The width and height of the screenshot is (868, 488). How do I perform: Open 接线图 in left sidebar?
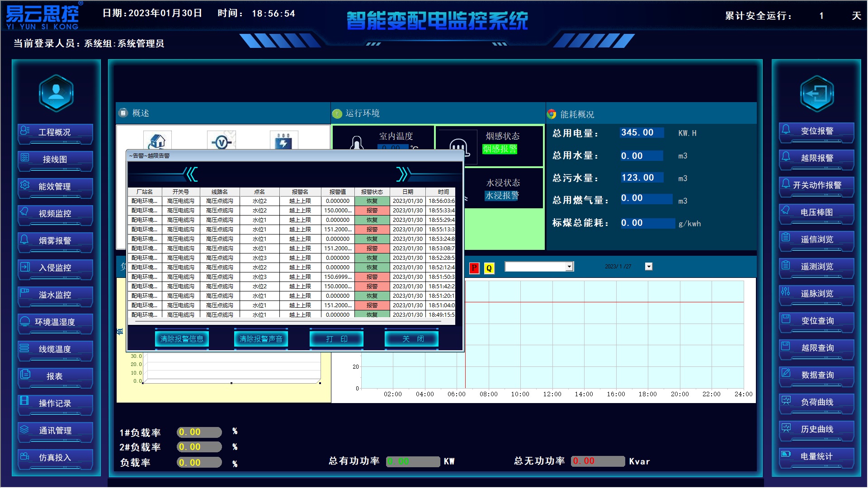pyautogui.click(x=55, y=160)
